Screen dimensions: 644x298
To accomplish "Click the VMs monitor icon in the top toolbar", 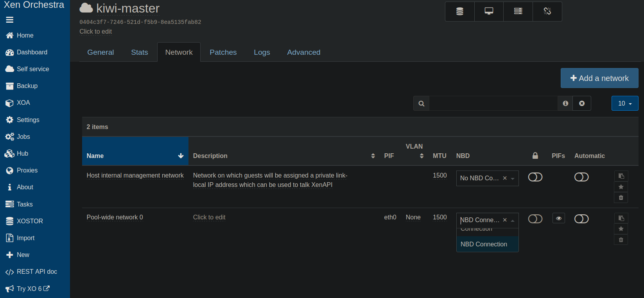I will coord(489,11).
